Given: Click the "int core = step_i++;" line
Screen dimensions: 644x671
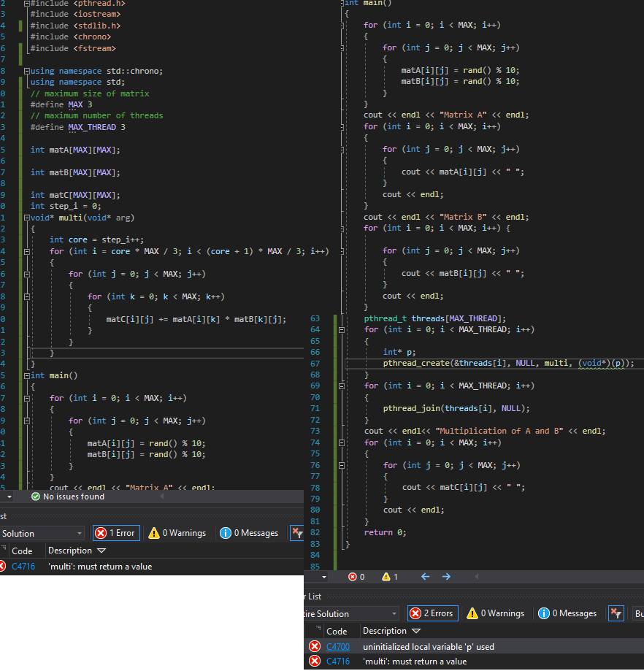Looking at the screenshot, I should pyautogui.click(x=96, y=239).
